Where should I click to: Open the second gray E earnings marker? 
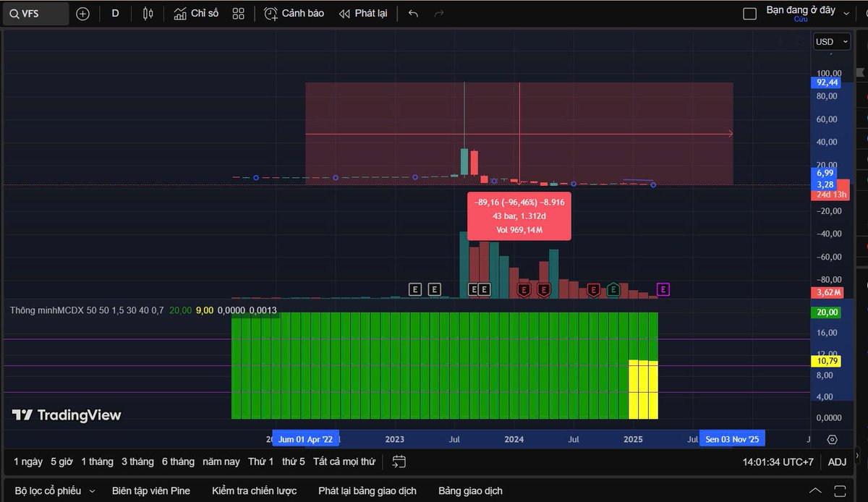434,289
